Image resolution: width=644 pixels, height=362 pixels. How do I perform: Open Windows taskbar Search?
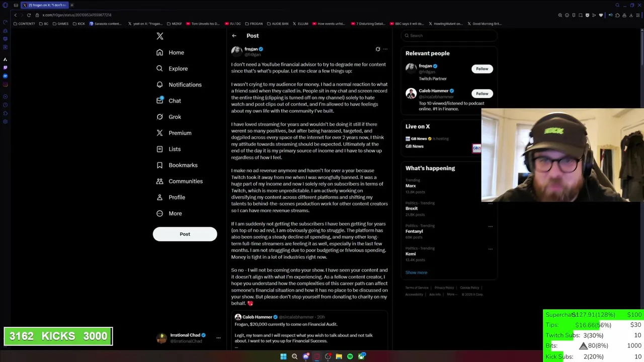click(x=294, y=356)
